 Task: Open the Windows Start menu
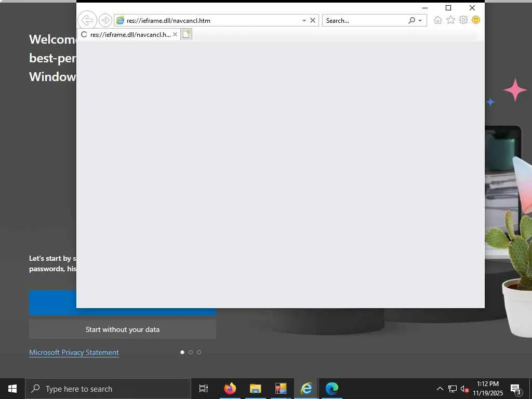pos(12,389)
